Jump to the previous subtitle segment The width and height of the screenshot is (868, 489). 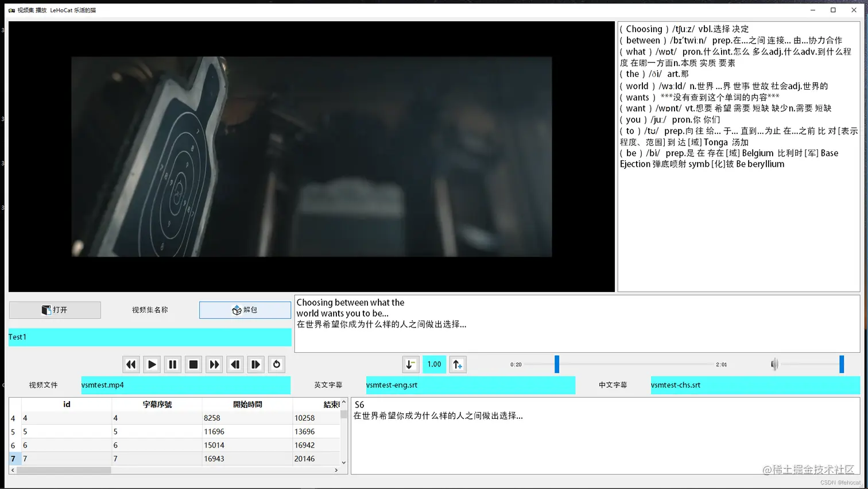[235, 364]
